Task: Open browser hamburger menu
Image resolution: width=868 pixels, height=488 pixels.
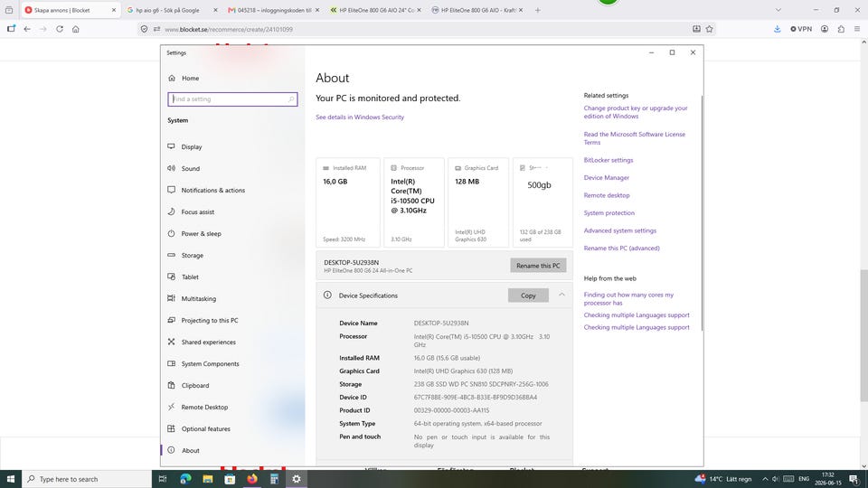Action: [x=857, y=29]
